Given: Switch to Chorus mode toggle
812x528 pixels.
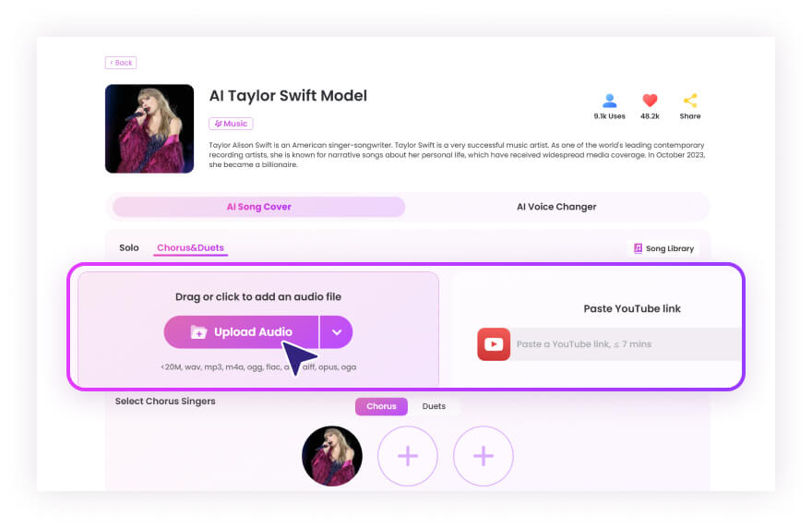Looking at the screenshot, I should (381, 406).
